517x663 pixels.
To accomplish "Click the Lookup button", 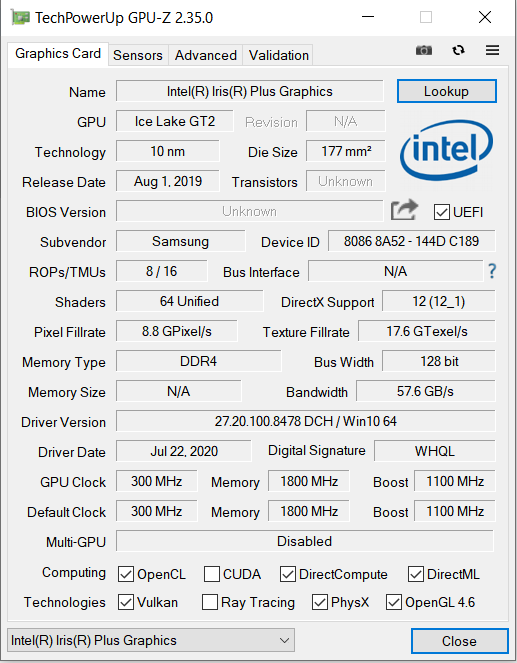I will click(446, 91).
